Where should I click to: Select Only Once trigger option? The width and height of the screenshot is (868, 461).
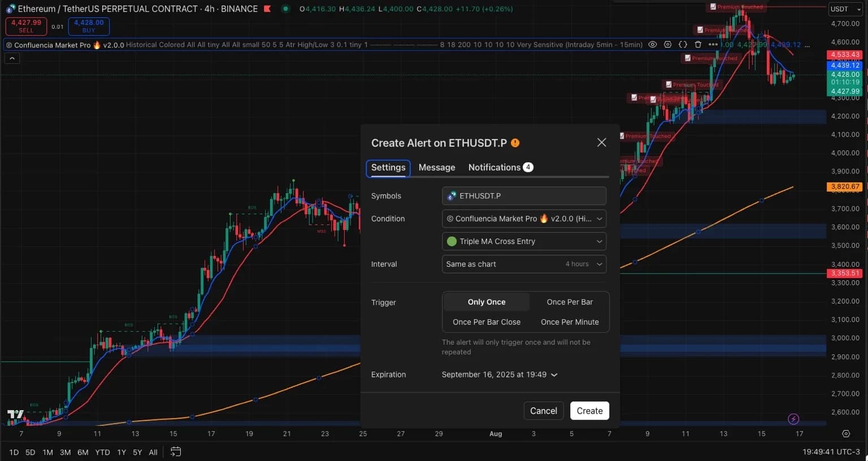tap(487, 302)
